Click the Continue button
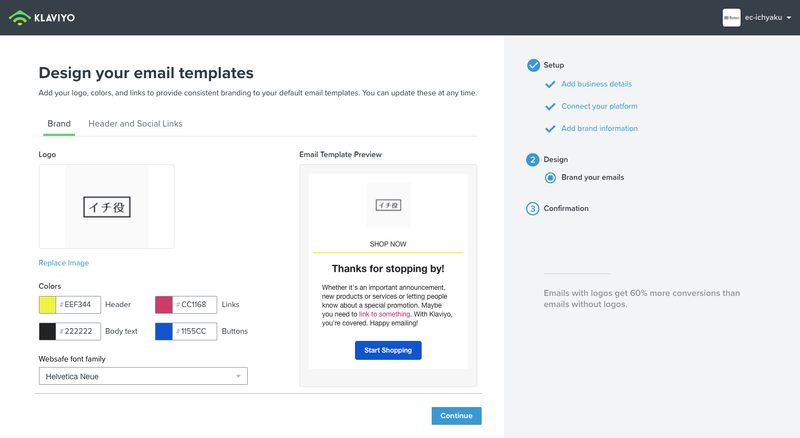This screenshot has height=438, width=800. click(456, 416)
